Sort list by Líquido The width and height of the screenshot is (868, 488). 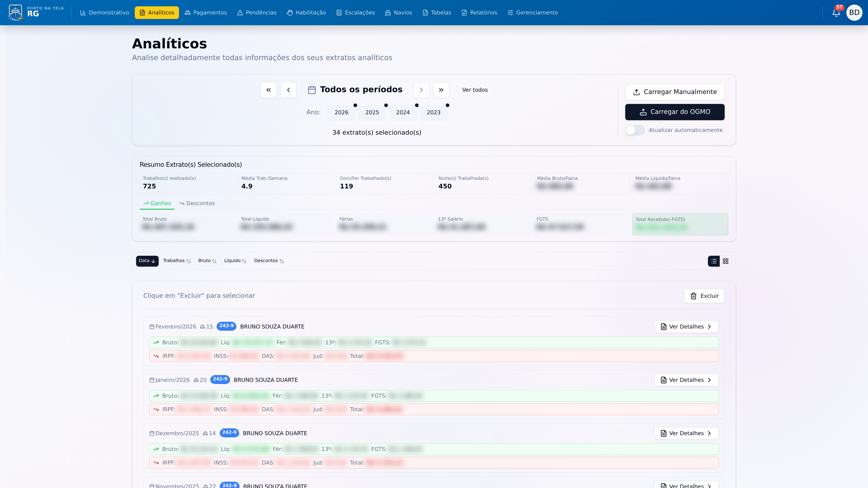tap(235, 261)
